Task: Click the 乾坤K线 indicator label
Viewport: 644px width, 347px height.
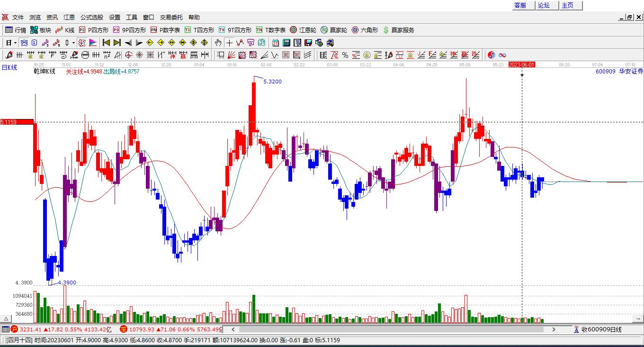Action: click(x=44, y=72)
